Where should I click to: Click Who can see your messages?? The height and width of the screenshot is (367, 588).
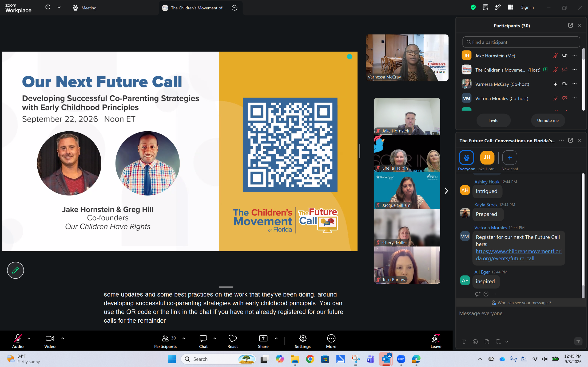coord(521,303)
